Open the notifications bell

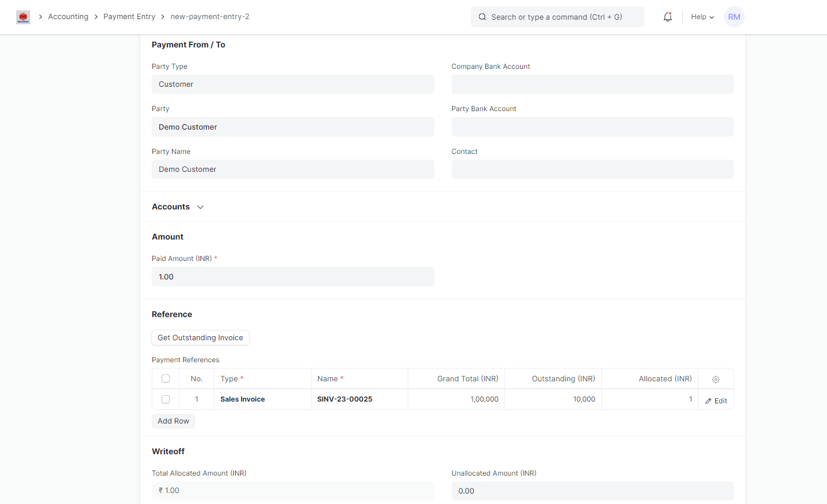pyautogui.click(x=668, y=17)
